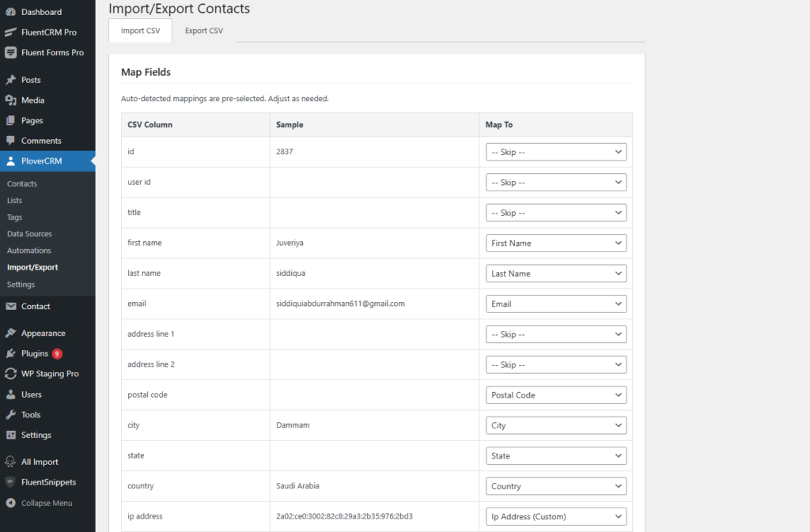
Task: Open the Data Sources submenu item
Action: click(29, 234)
